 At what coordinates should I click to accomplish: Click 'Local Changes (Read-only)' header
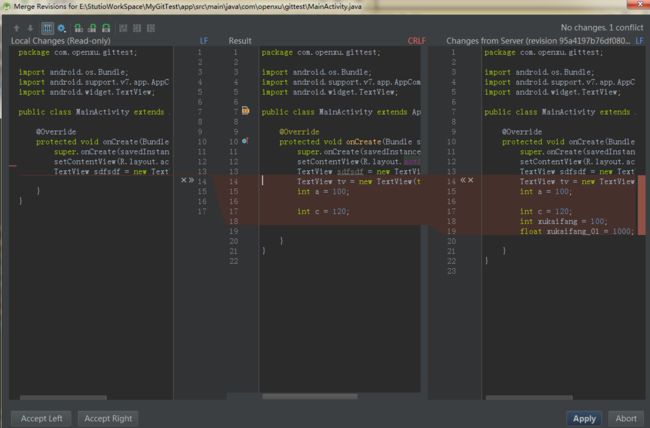click(x=61, y=41)
